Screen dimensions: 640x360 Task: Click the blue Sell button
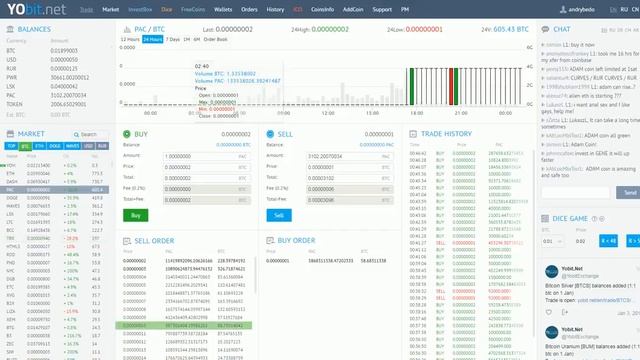tap(279, 215)
